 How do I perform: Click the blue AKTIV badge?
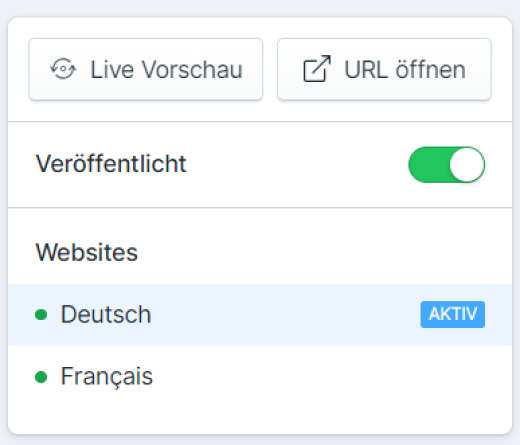click(453, 314)
